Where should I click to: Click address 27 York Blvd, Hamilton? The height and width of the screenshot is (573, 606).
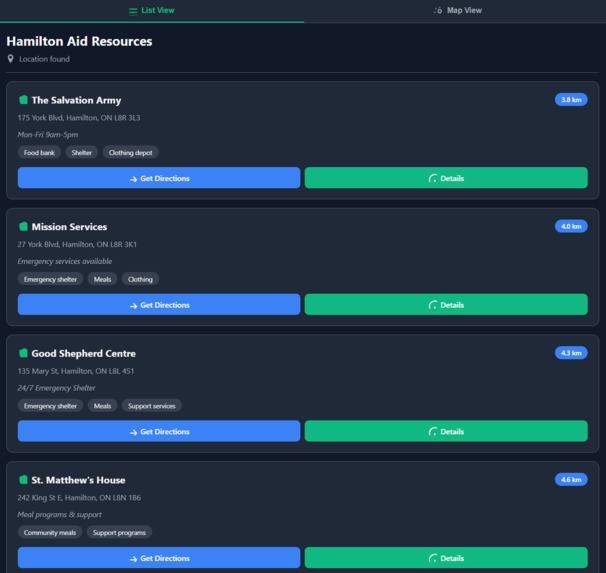[x=77, y=245]
